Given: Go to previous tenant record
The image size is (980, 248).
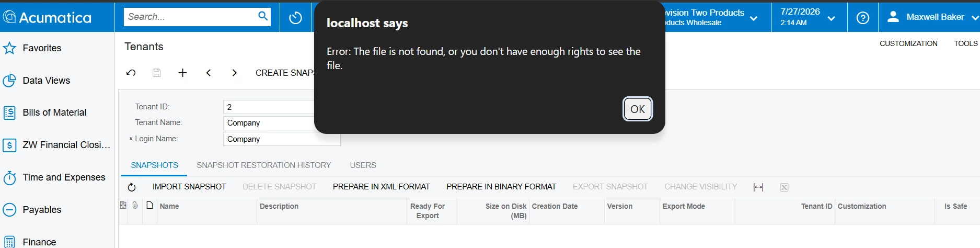Looking at the screenshot, I should (x=209, y=73).
